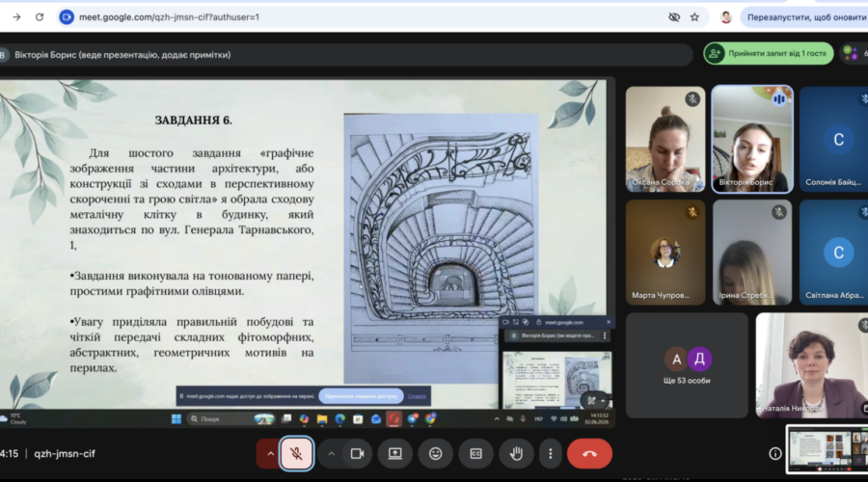Expand chevron beside annotation pen icon
The image size is (868, 482).
point(603,401)
